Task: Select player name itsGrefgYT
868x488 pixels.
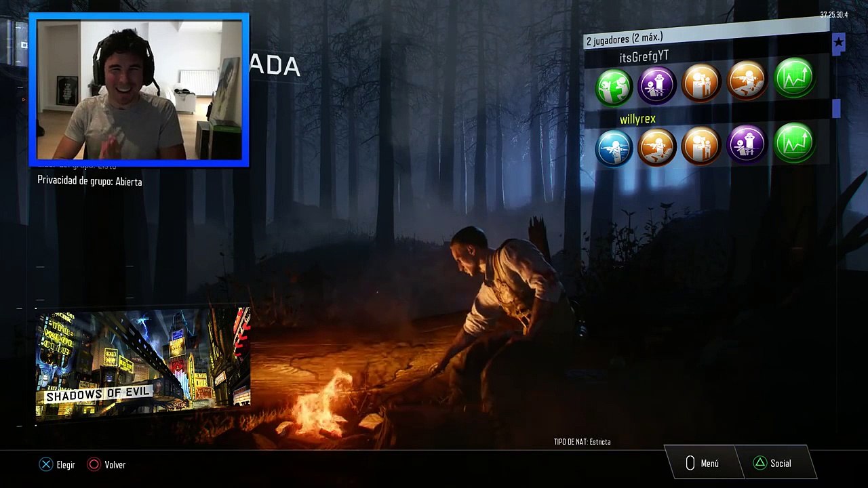Action: click(644, 57)
